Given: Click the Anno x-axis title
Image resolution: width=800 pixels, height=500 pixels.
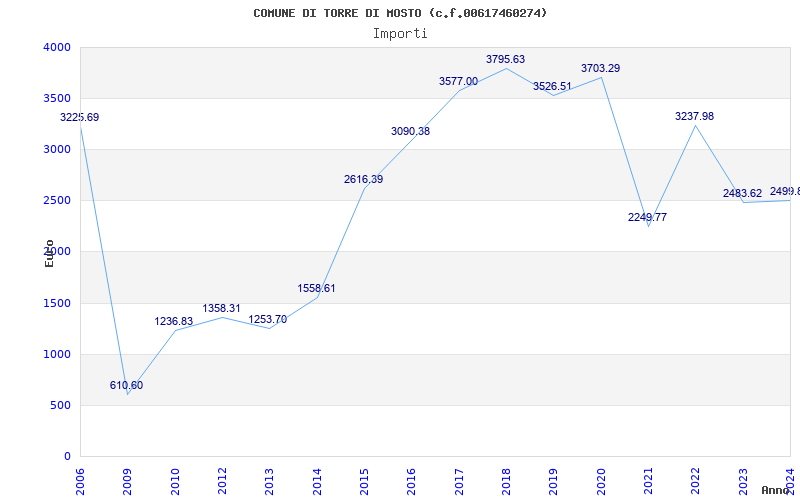Looking at the screenshot, I should click(x=776, y=490).
